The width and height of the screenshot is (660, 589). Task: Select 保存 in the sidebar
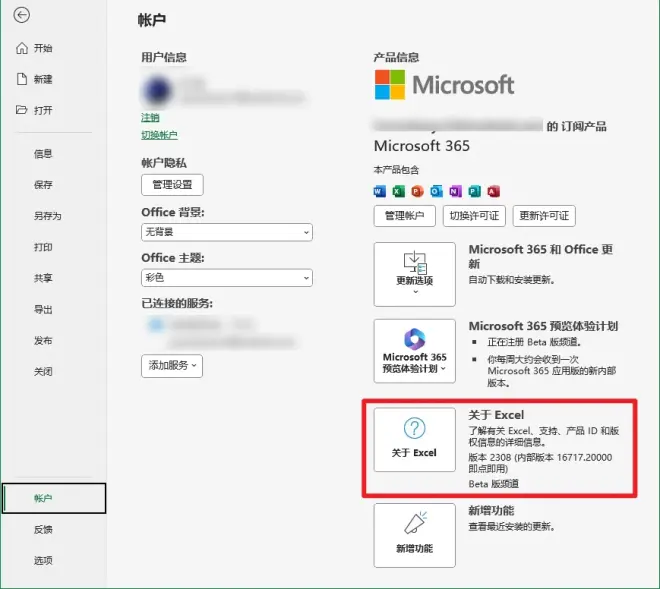43,184
